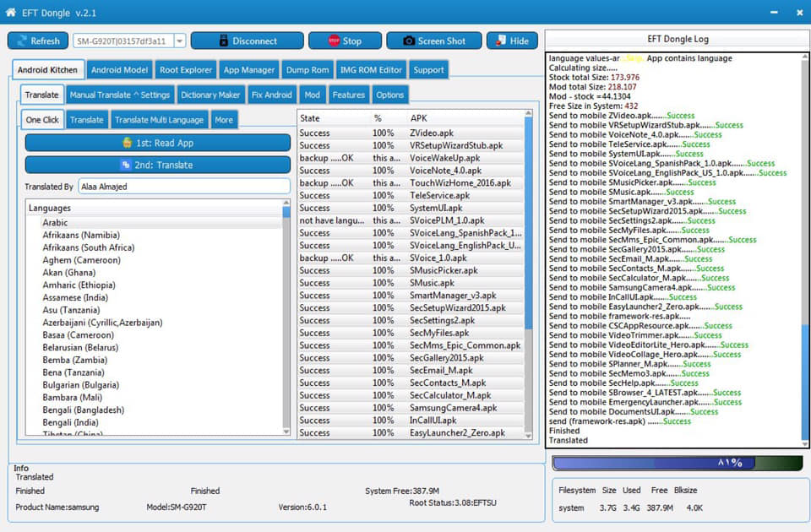The image size is (811, 532).
Task: Open the Root Explorer tab
Action: pos(186,70)
